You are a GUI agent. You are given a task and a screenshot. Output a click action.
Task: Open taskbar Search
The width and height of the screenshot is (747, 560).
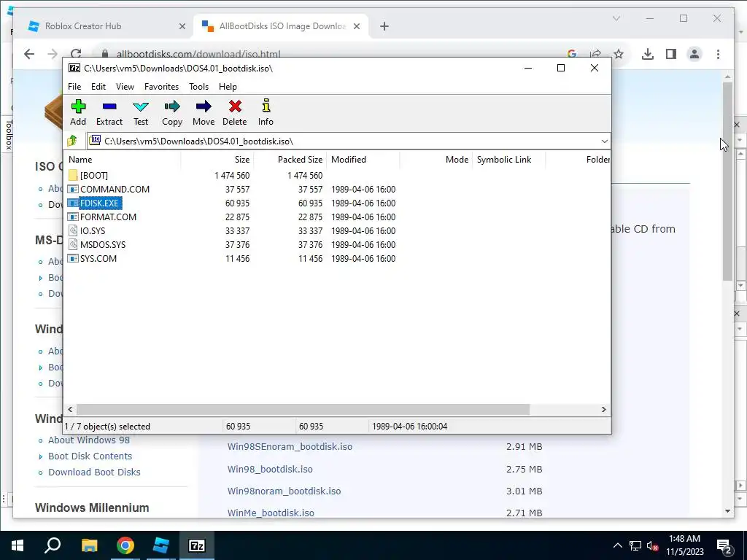coord(53,545)
